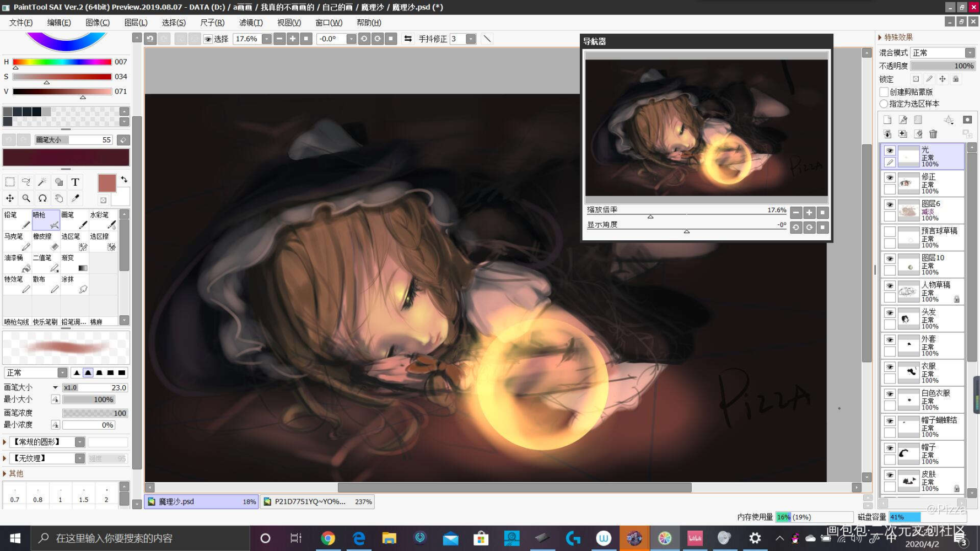Choose the 橡皮擦 eraser tool

coord(46,241)
